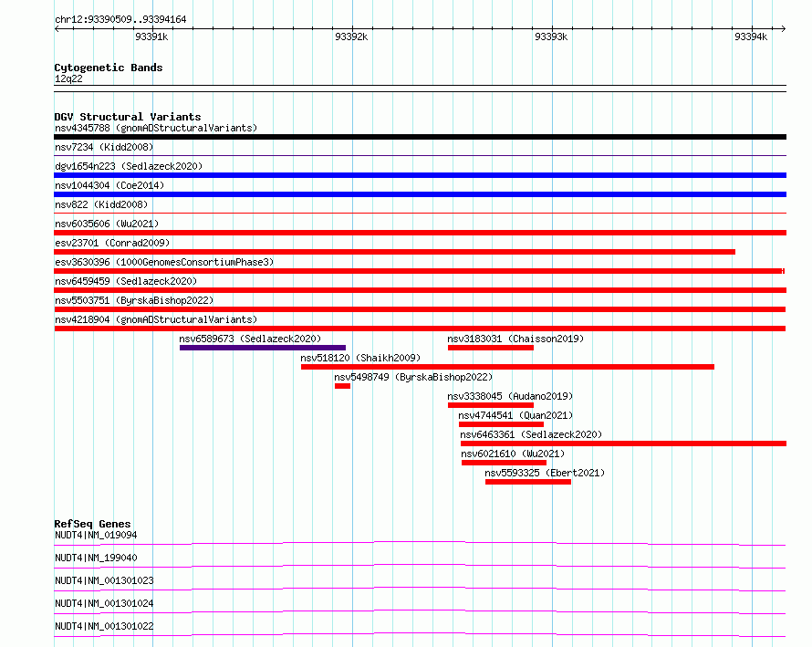Open nsv518120 (Shaikh2009) label
The height and width of the screenshot is (647, 812).
(x=360, y=358)
